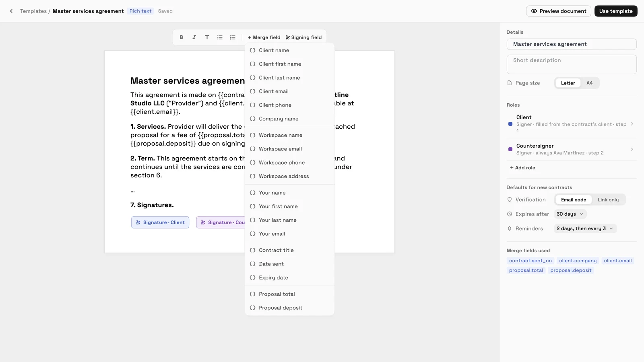Go back using the left chevron arrow
The image size is (644, 362).
tap(11, 11)
